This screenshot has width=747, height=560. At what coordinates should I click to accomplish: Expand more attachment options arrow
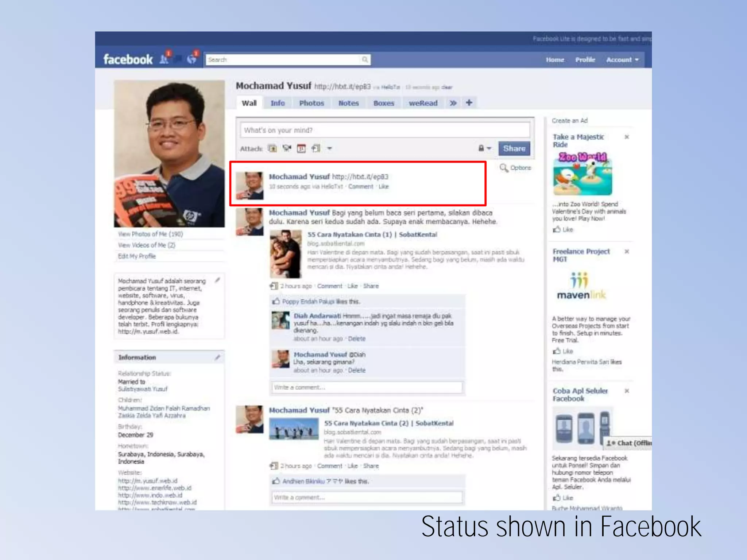(329, 148)
